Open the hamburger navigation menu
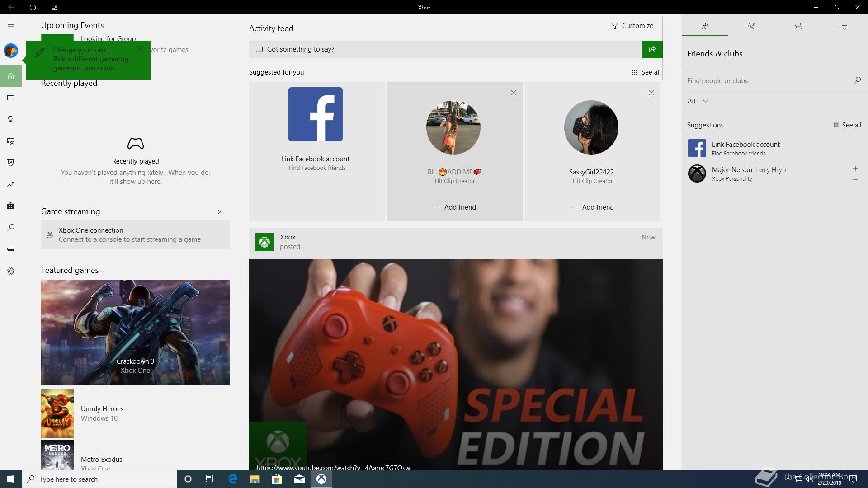 pyautogui.click(x=11, y=26)
